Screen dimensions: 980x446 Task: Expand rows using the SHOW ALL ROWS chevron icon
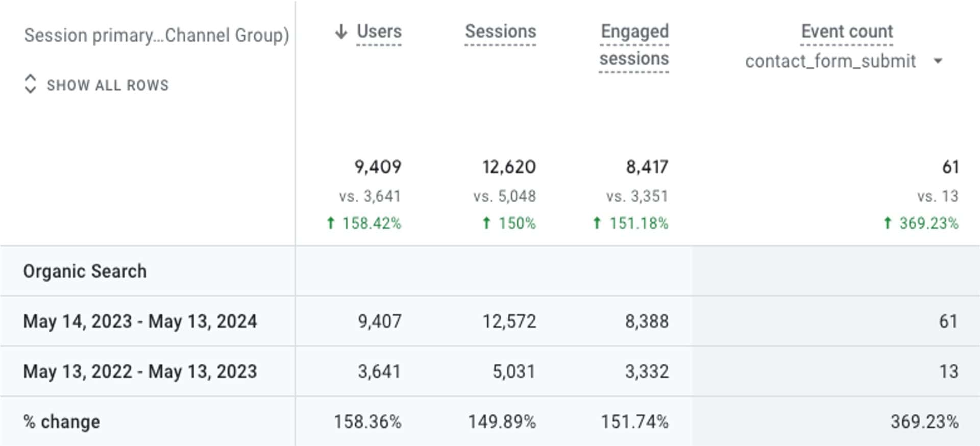click(x=30, y=84)
